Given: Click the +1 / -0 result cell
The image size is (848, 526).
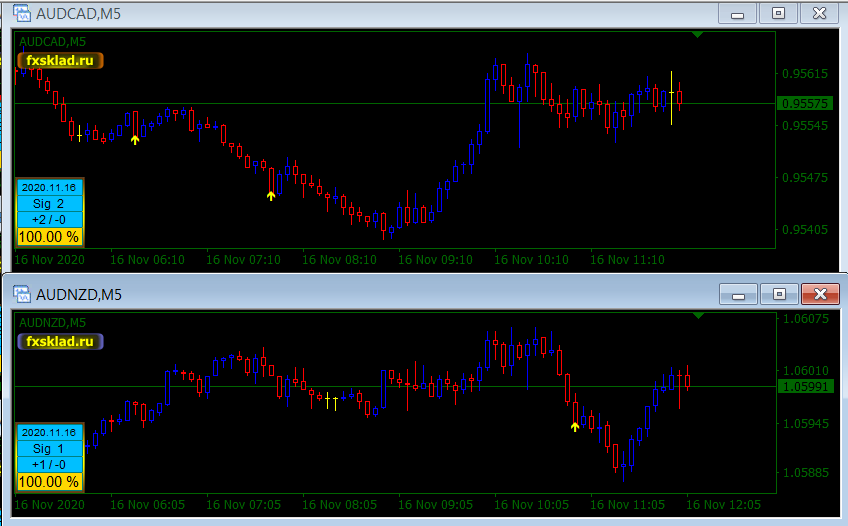Looking at the screenshot, I should pos(49,464).
